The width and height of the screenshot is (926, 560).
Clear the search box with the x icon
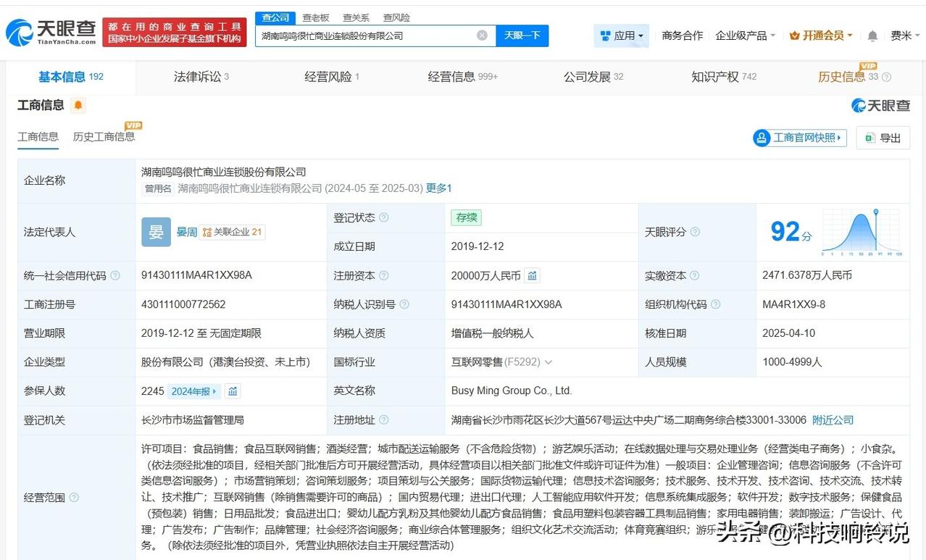point(481,35)
